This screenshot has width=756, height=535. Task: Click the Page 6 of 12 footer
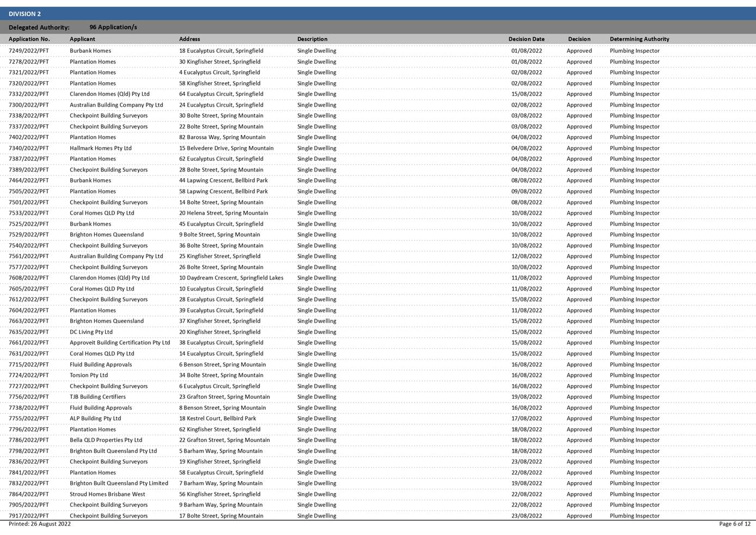(734, 524)
